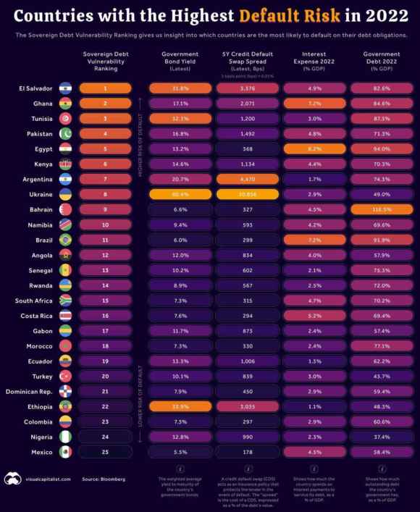Select the Pakistan flag icon
The width and height of the screenshot is (420, 512).
(x=65, y=134)
